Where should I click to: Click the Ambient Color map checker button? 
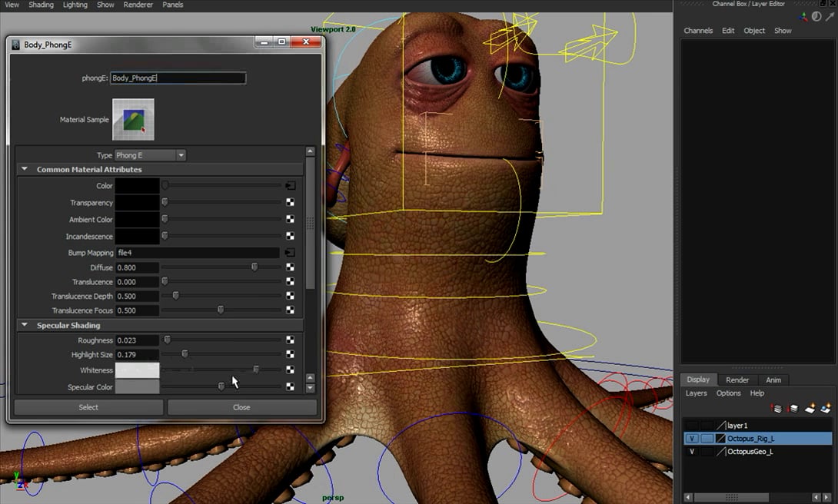(x=290, y=219)
